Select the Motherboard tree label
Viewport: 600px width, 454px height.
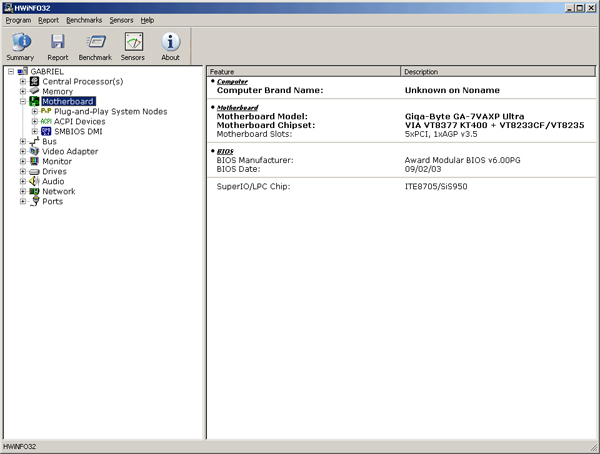click(x=68, y=101)
